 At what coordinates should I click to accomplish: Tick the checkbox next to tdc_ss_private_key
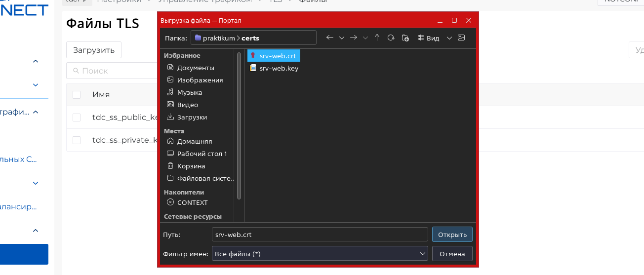(77, 140)
